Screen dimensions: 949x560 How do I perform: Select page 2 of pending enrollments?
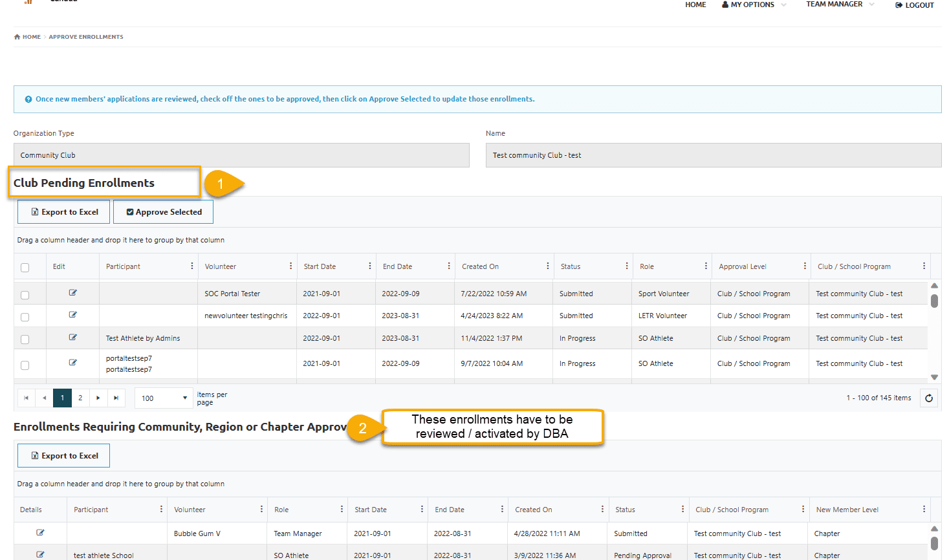[80, 398]
